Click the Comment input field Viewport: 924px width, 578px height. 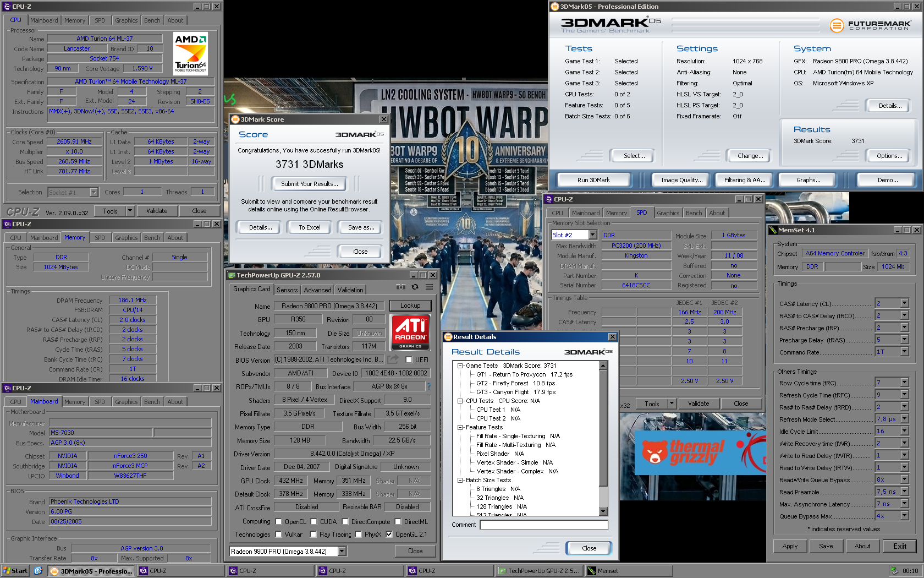[x=544, y=525]
